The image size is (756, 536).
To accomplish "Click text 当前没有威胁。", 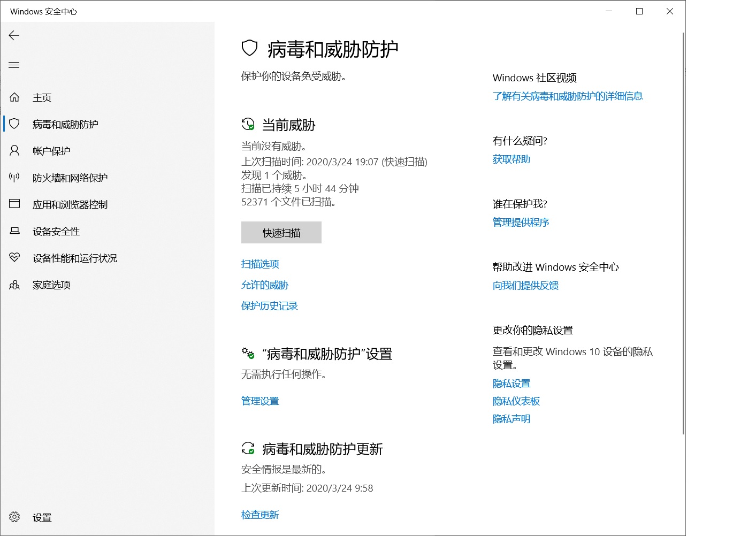I will [274, 146].
